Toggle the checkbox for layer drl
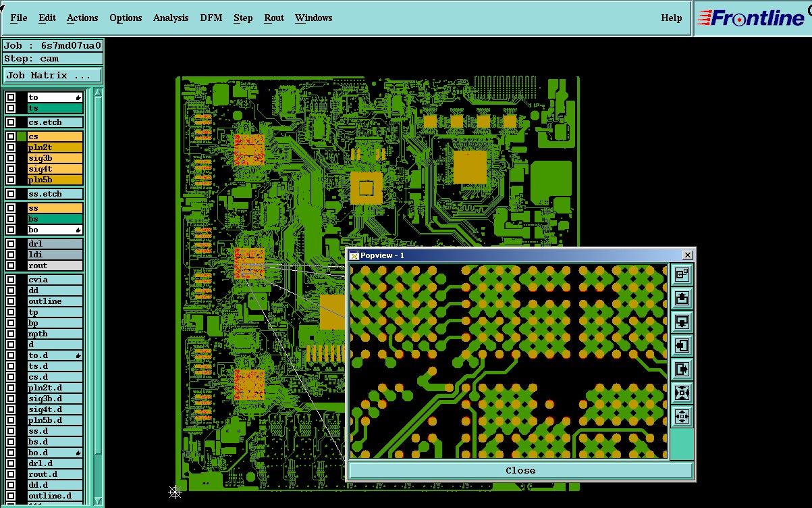 click(11, 244)
